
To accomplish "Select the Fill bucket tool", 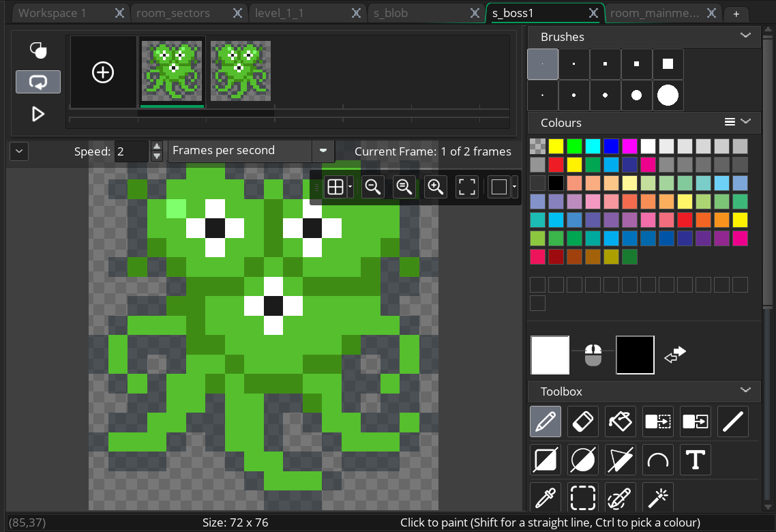I will [620, 422].
